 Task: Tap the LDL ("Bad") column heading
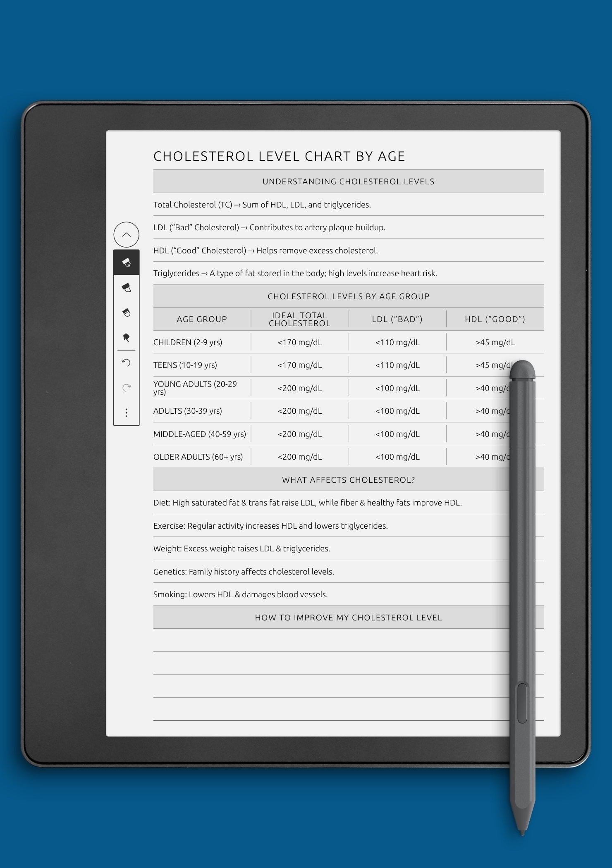[x=397, y=319]
